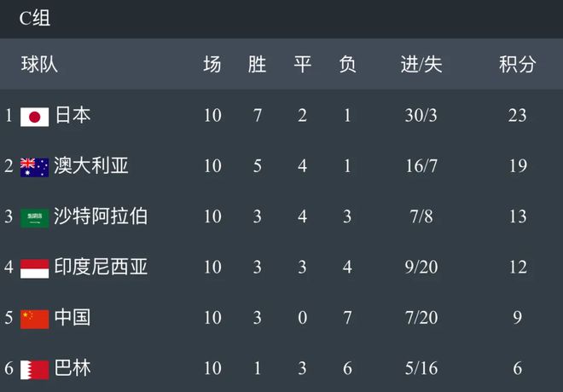Open the 日本 team link
This screenshot has height=392, width=563.
pyautogui.click(x=73, y=115)
